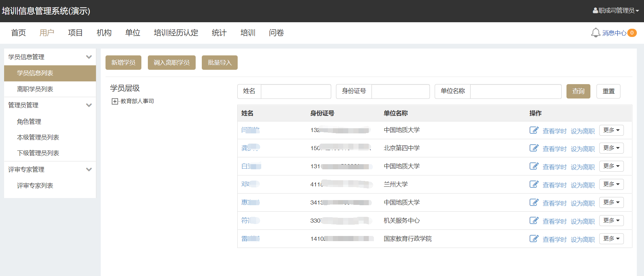This screenshot has height=276, width=644.
Task: Click the 单位名称 column header
Action: 396,113
